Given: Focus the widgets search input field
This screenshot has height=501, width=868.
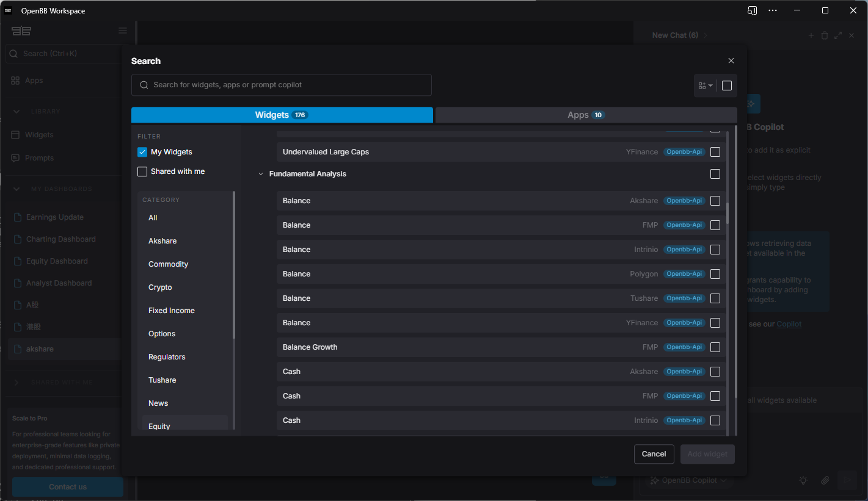Looking at the screenshot, I should pos(282,85).
